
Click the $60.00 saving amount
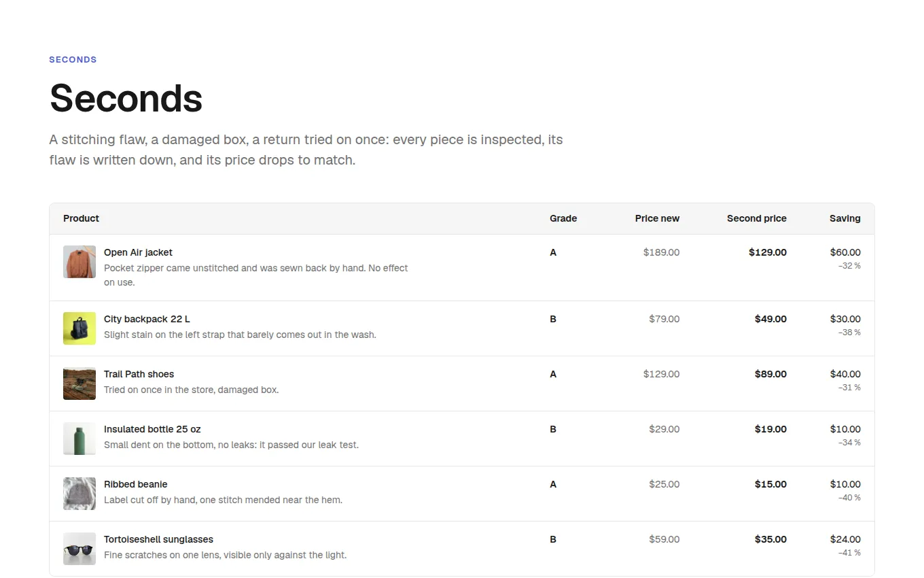pos(845,252)
